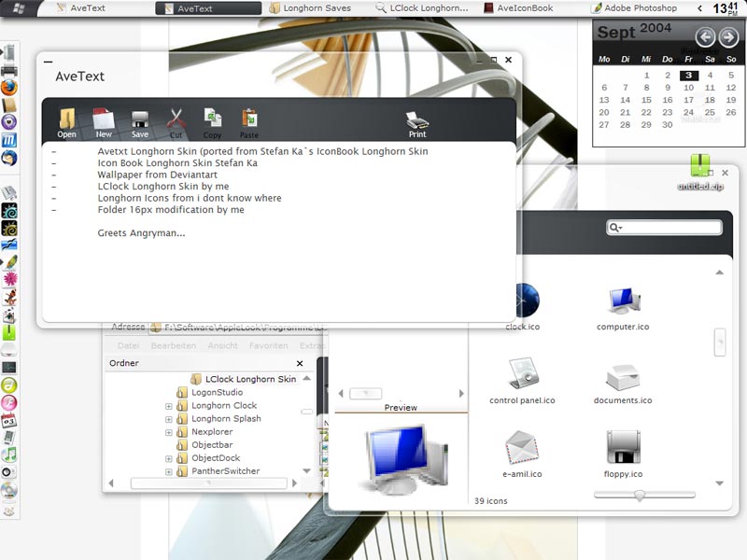Click the icon search field

[x=665, y=228]
